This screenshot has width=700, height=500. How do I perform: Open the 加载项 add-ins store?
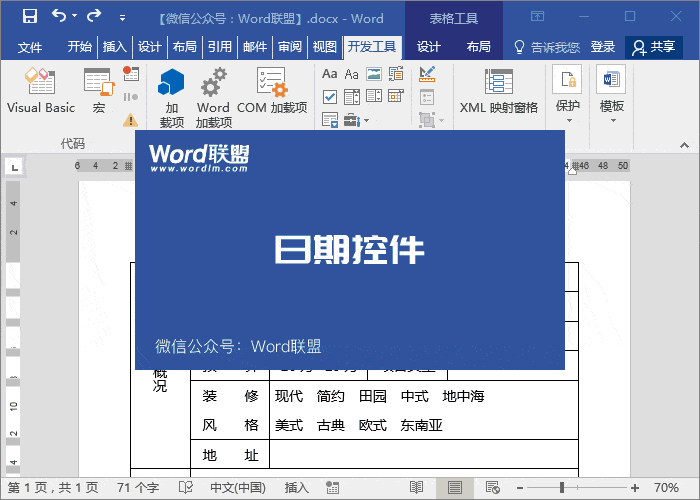[x=171, y=97]
